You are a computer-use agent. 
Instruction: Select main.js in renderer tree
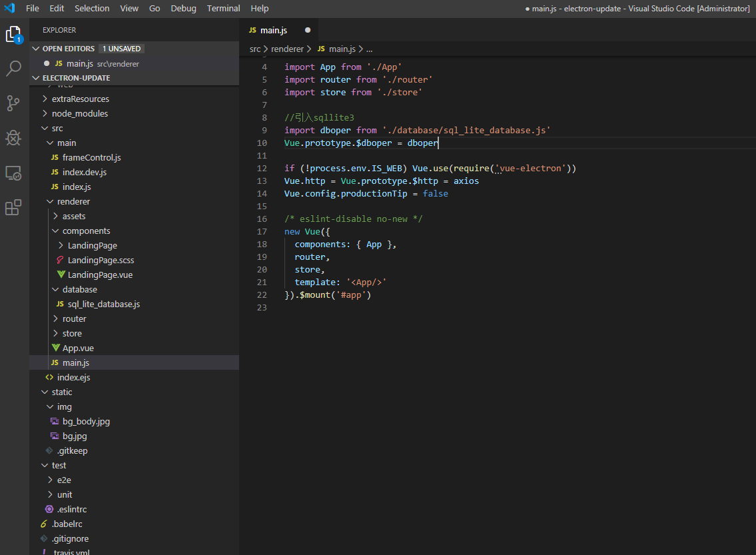135,362
